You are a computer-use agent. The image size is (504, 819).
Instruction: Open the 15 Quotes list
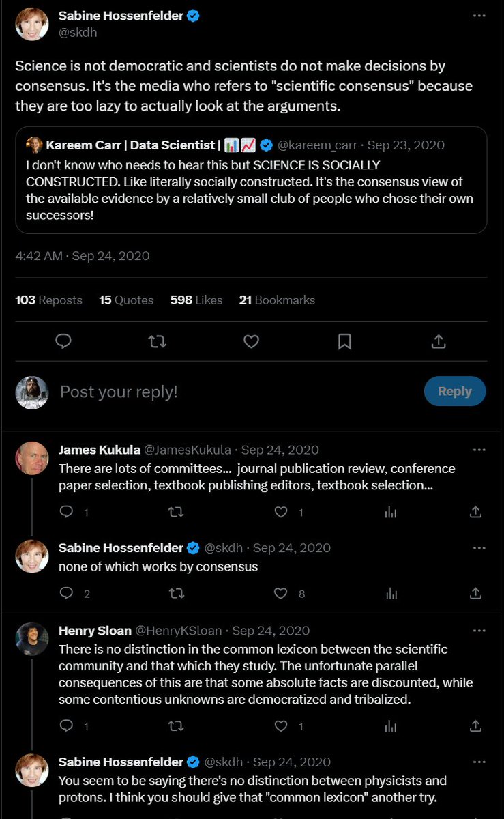coord(126,300)
